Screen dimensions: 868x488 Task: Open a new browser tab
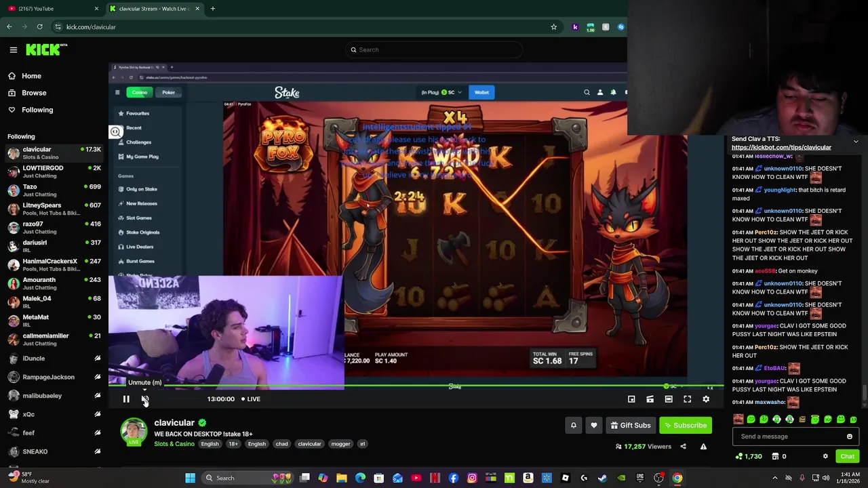point(212,9)
